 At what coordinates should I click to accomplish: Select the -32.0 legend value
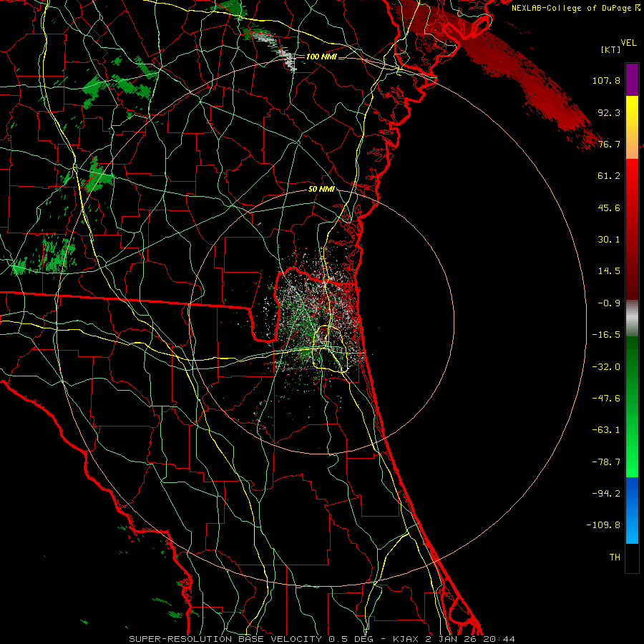pyautogui.click(x=606, y=367)
